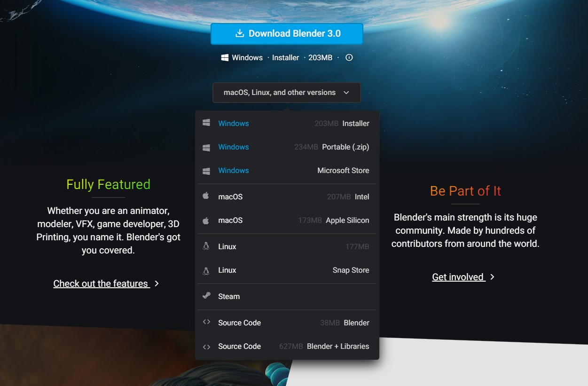Click the Steam logo icon

(x=206, y=296)
